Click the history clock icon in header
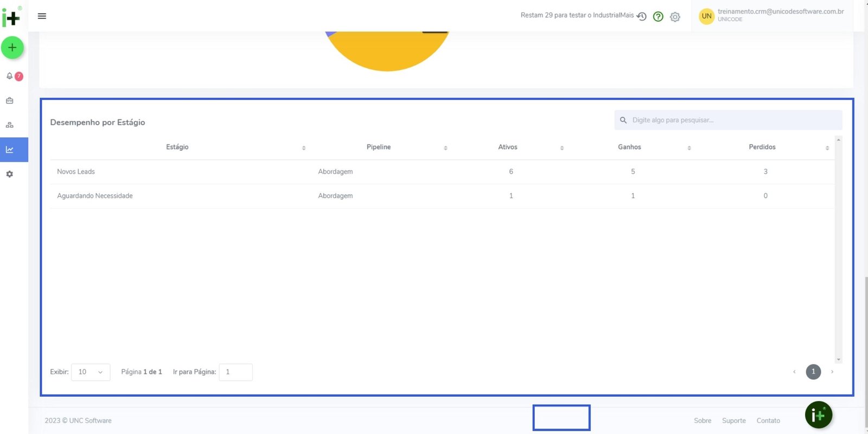The height and width of the screenshot is (434, 868). click(641, 16)
